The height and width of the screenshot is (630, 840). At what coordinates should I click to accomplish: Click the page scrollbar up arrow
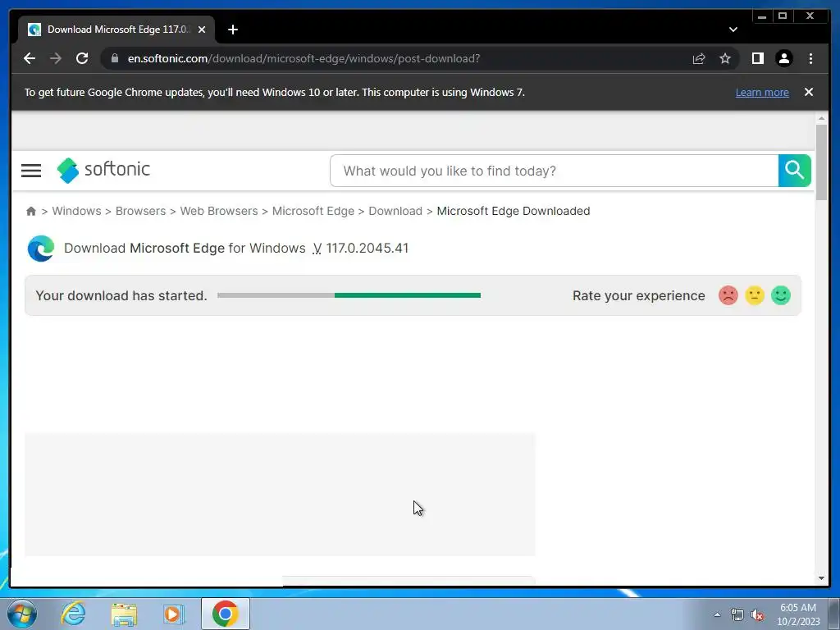click(821, 118)
